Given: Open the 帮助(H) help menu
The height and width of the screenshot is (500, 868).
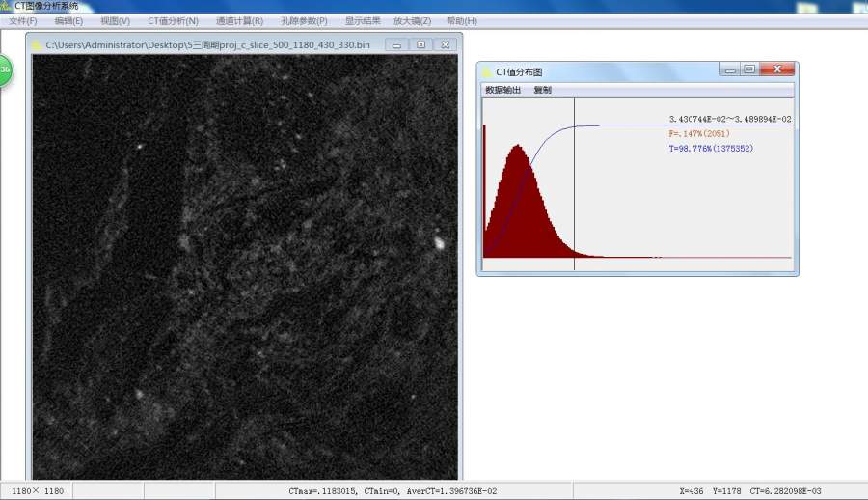Looking at the screenshot, I should pos(461,20).
